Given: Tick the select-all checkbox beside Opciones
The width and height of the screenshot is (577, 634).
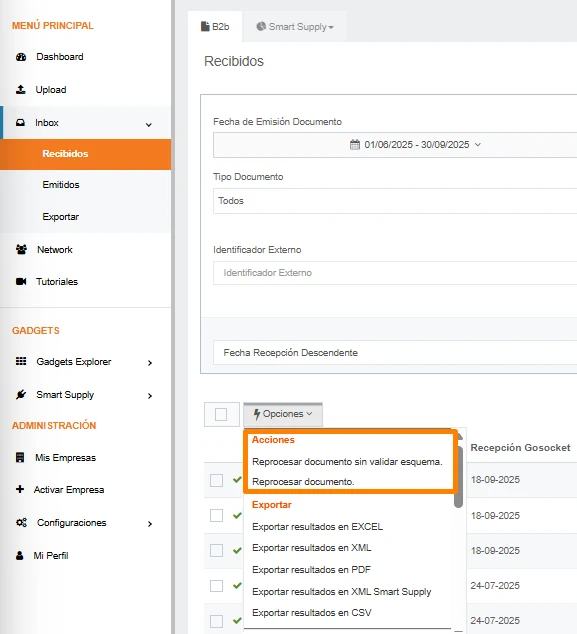Looking at the screenshot, I should 221,414.
